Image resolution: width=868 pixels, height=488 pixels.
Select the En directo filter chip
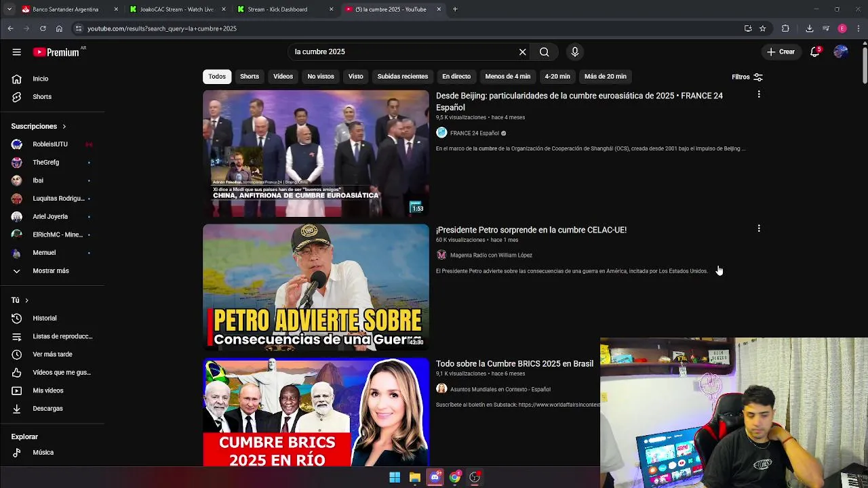pos(456,77)
